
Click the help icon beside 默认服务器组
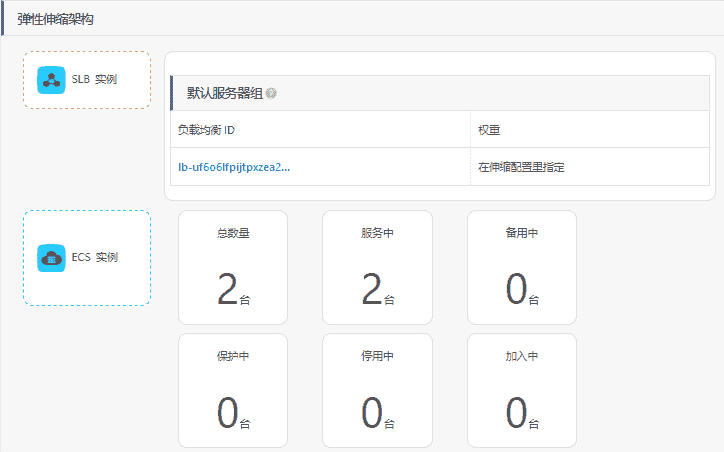coord(272,93)
